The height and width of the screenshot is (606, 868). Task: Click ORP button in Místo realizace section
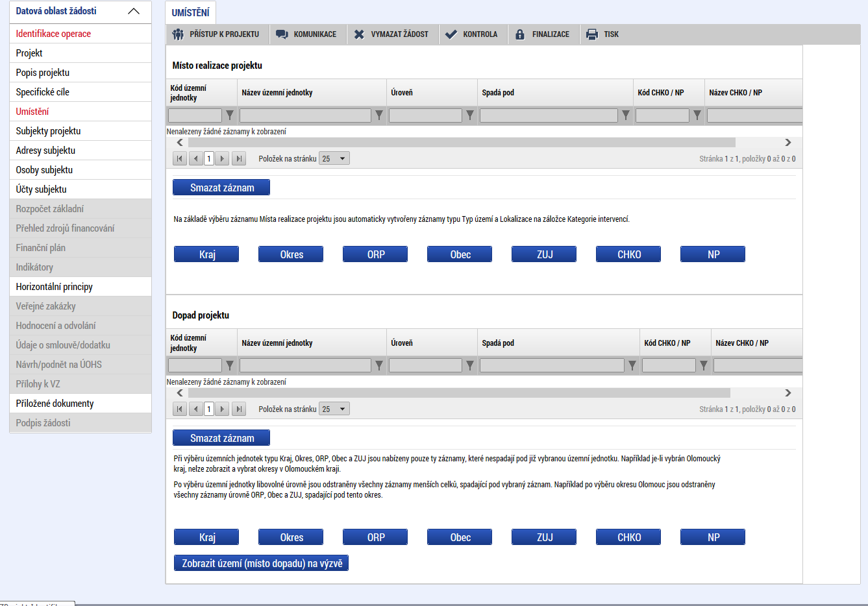[x=375, y=254]
